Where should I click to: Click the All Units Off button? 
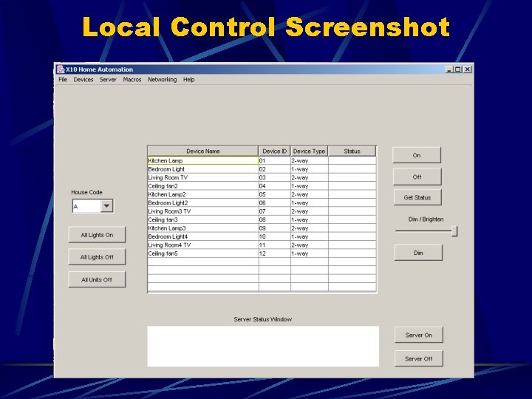(x=97, y=279)
